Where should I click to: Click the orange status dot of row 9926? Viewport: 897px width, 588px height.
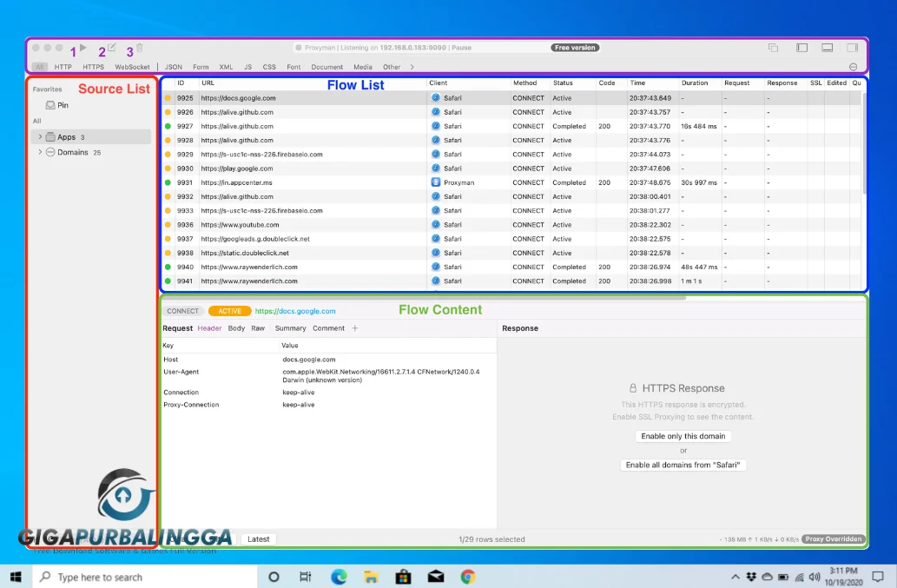pyautogui.click(x=168, y=112)
